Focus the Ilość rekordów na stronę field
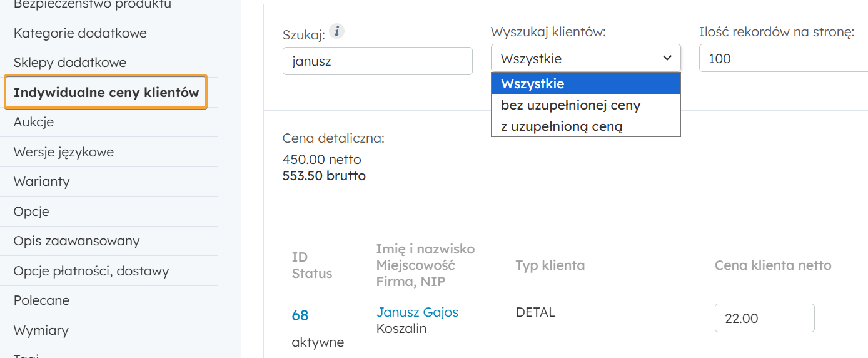The height and width of the screenshot is (358, 868). [782, 58]
